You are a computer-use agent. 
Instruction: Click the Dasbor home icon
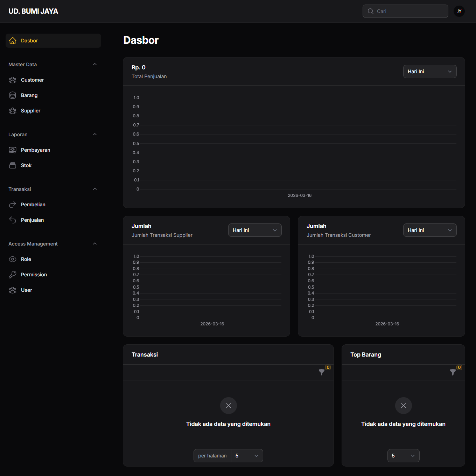tap(13, 41)
